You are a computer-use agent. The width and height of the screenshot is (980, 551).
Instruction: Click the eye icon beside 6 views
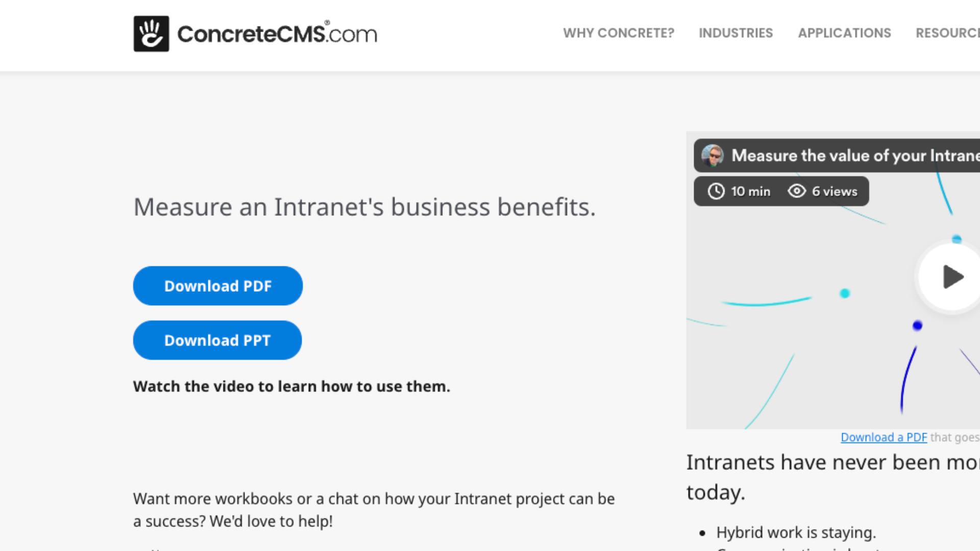click(x=796, y=191)
